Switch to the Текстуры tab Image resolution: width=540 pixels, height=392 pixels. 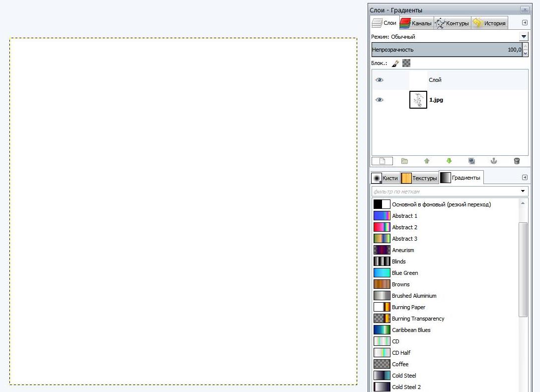419,178
